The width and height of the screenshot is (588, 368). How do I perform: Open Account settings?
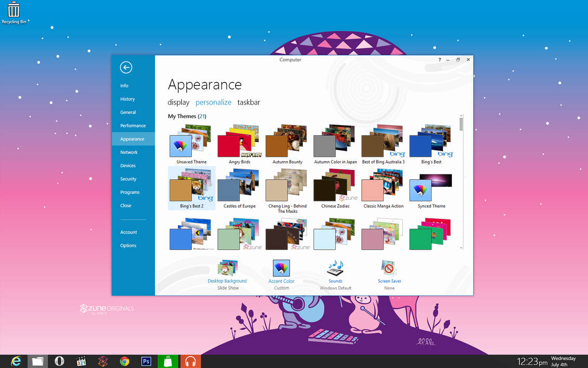tap(128, 232)
